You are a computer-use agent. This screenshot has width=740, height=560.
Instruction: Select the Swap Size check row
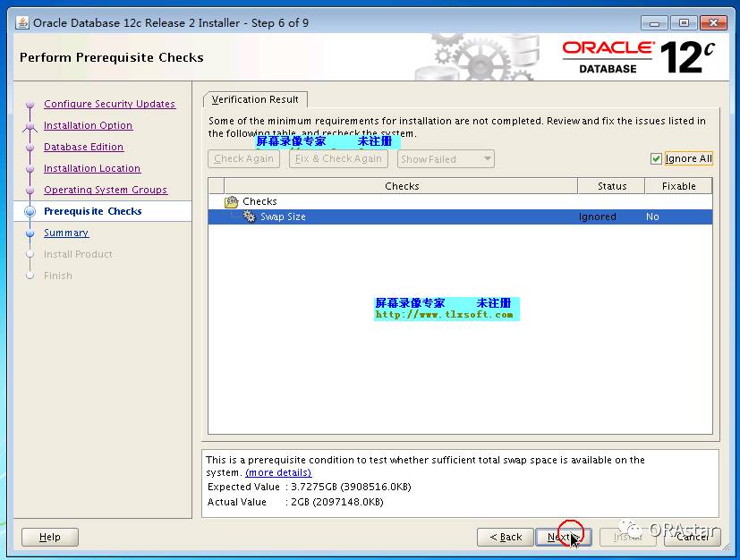click(460, 216)
